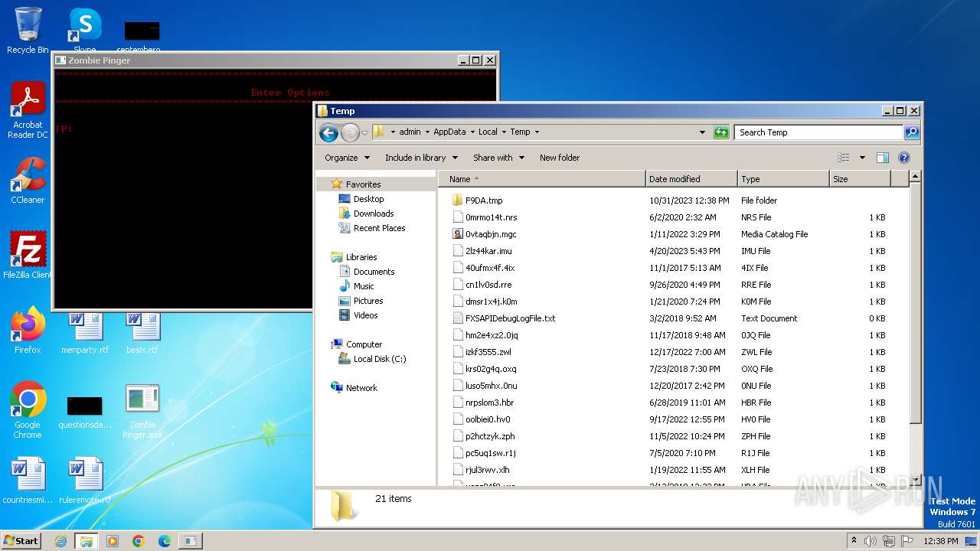Select Computer in navigation pane
This screenshot has width=980, height=551.
(x=364, y=344)
